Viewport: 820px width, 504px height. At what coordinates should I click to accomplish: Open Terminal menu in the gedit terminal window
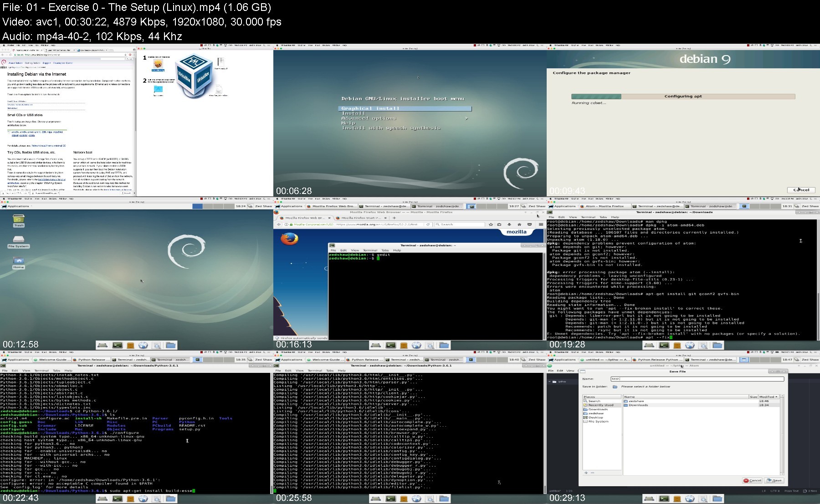(370, 250)
